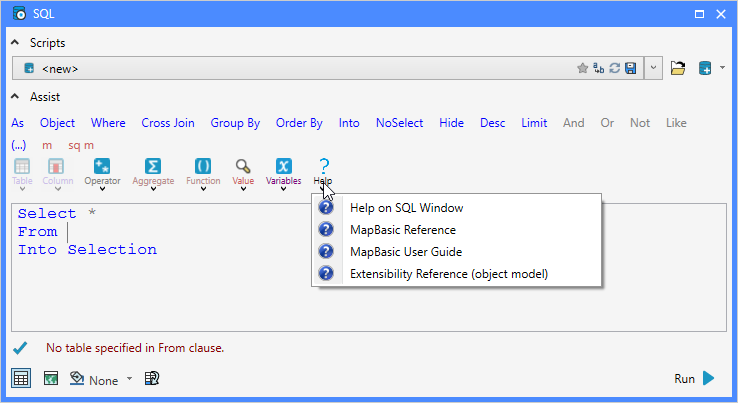Open the Value magnifier icon
The image size is (738, 403).
point(243,166)
